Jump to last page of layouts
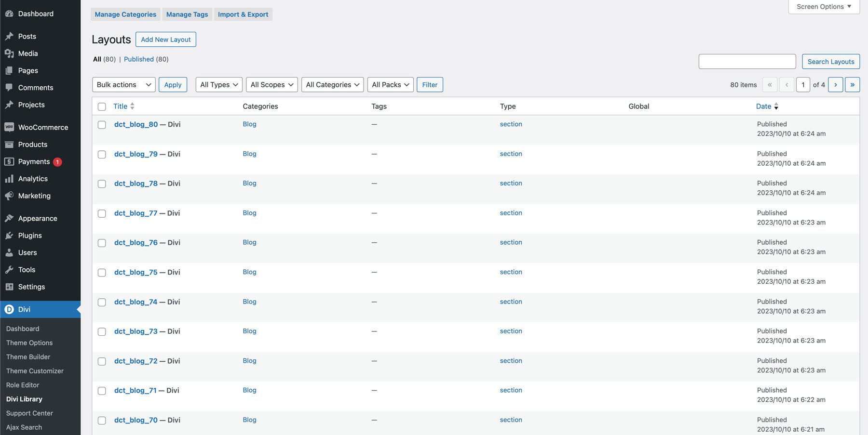The height and width of the screenshot is (435, 868). (x=853, y=85)
